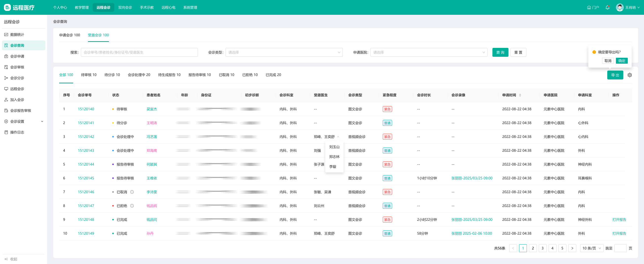Open 数据统计 in the sidebar
This screenshot has height=264, width=644.
click(x=17, y=35)
